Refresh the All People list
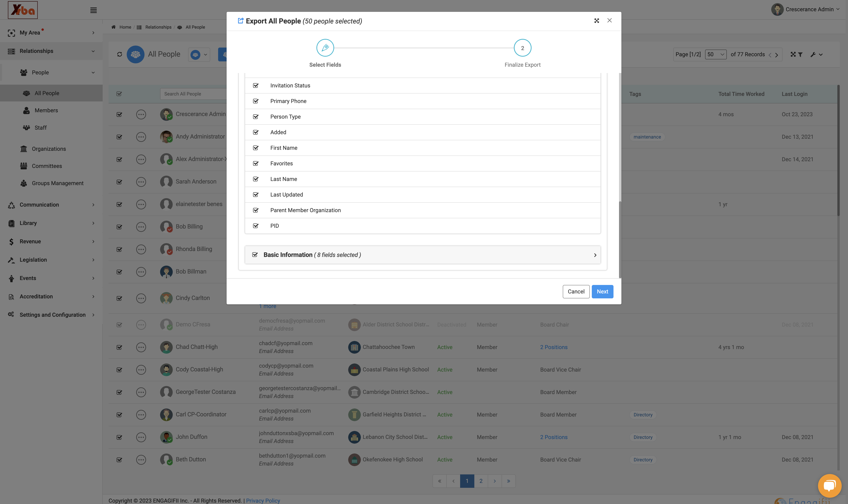Image resolution: width=848 pixels, height=504 pixels. click(x=120, y=54)
